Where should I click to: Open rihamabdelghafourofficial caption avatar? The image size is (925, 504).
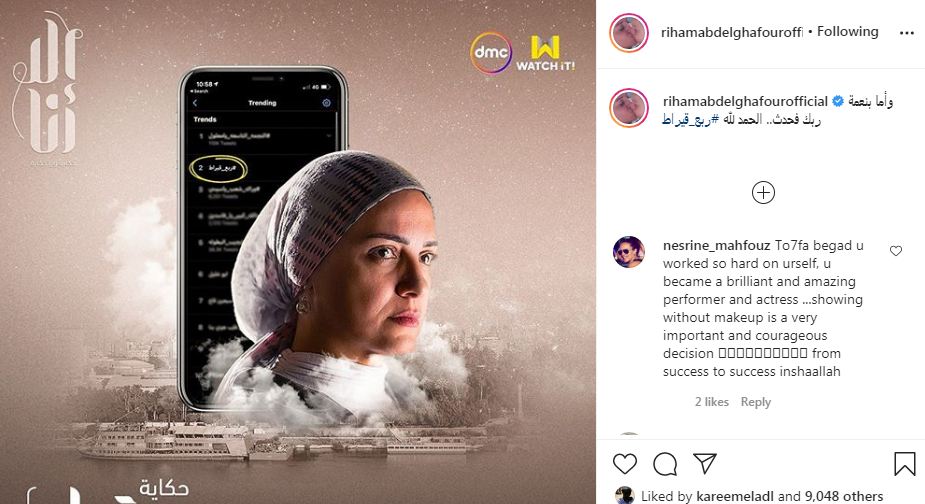629,108
